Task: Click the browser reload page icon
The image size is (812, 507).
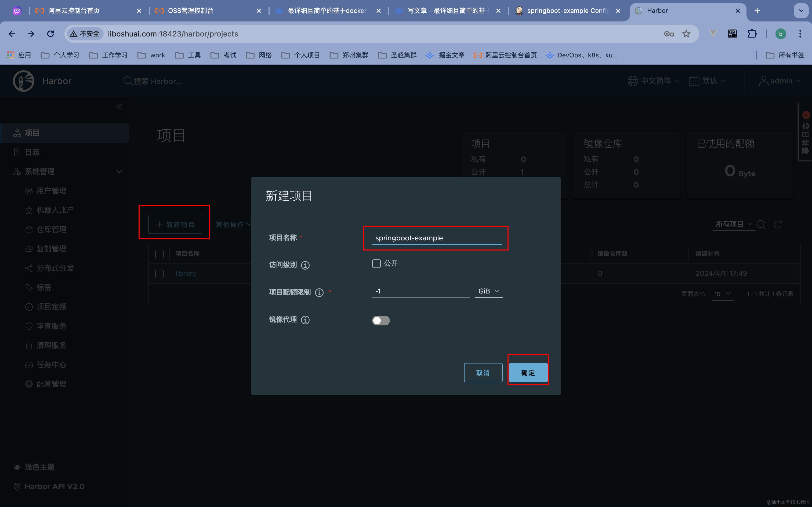Action: (x=50, y=34)
